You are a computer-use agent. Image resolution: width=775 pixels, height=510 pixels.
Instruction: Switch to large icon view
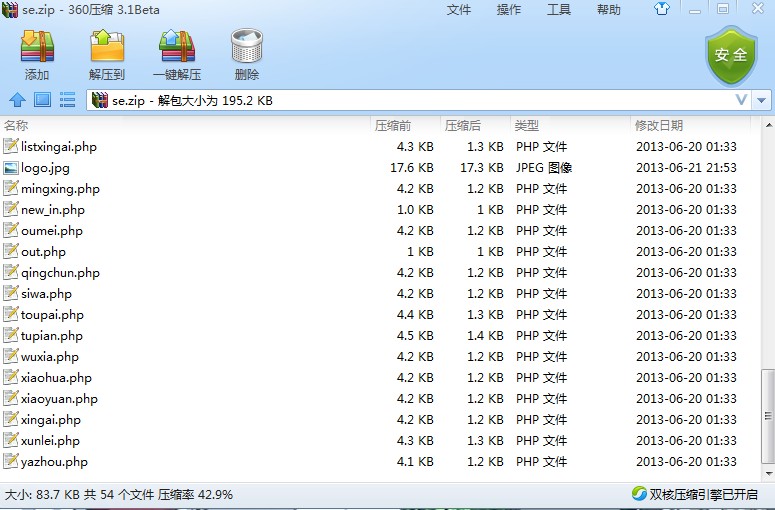click(x=43, y=100)
